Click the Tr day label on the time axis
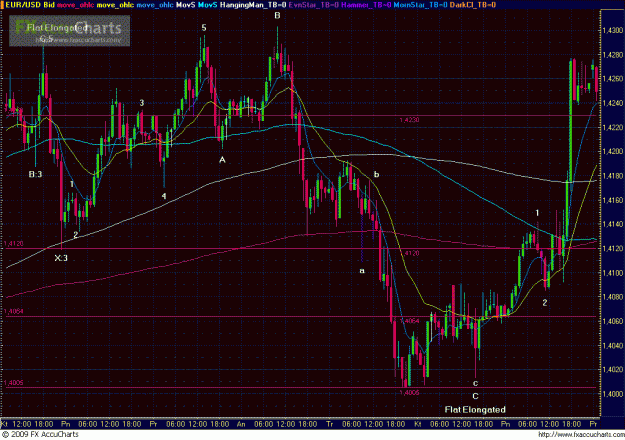Image resolution: width=625 pixels, height=440 pixels. coord(329,424)
